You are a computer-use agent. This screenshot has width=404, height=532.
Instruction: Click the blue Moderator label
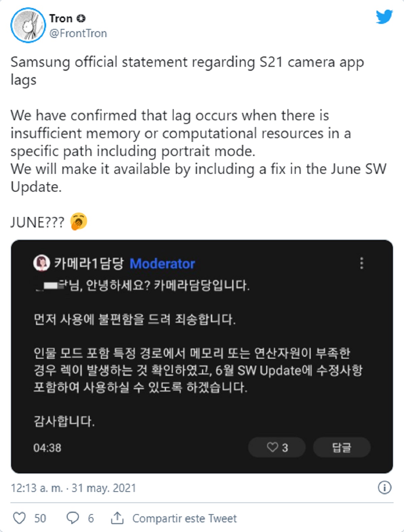[162, 264]
